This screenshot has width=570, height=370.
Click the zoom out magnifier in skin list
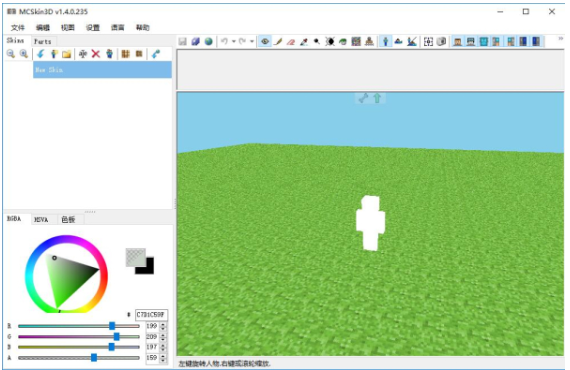[x=11, y=54]
